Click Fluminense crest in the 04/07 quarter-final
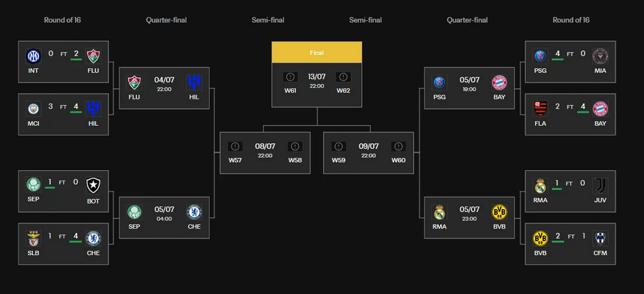Image resolution: width=644 pixels, height=294 pixels. (x=134, y=82)
